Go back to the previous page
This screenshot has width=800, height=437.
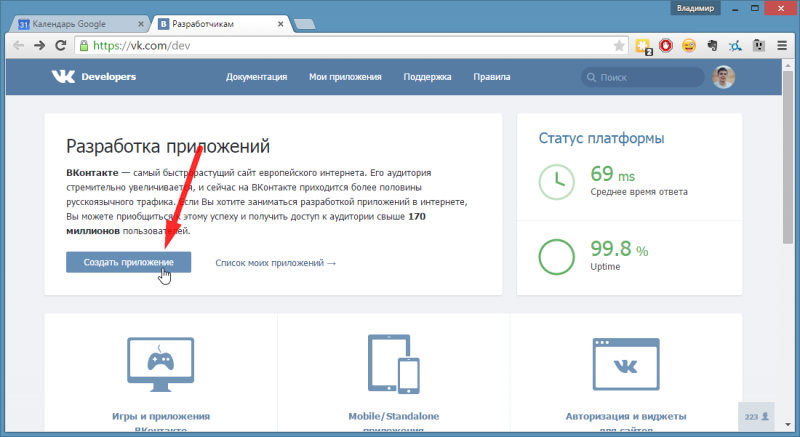click(17, 46)
